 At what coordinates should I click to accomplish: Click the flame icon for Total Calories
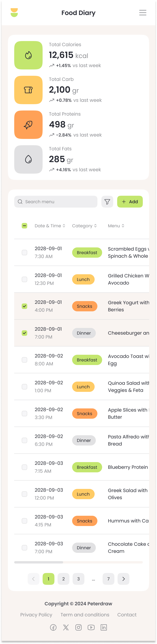click(x=28, y=55)
